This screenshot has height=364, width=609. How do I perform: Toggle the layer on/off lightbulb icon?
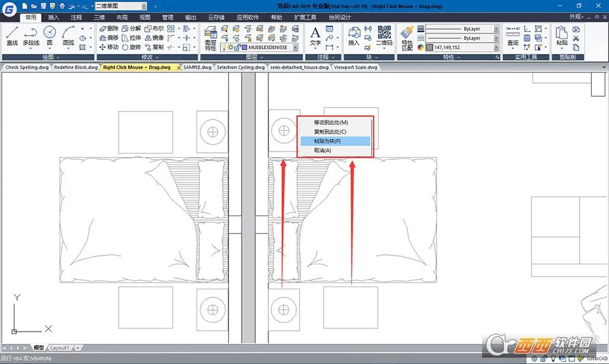[x=223, y=48]
